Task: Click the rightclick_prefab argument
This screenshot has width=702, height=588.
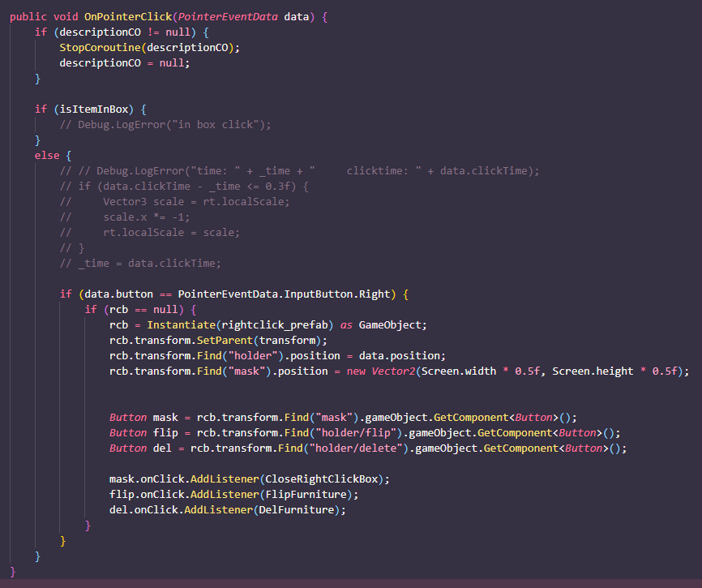Action: (x=275, y=325)
